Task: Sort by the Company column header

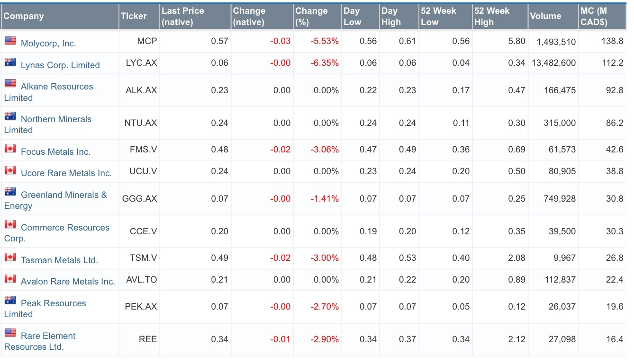Action: tap(24, 16)
